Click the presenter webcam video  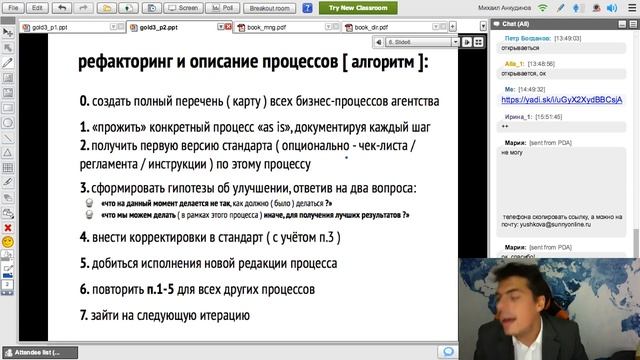point(549,309)
